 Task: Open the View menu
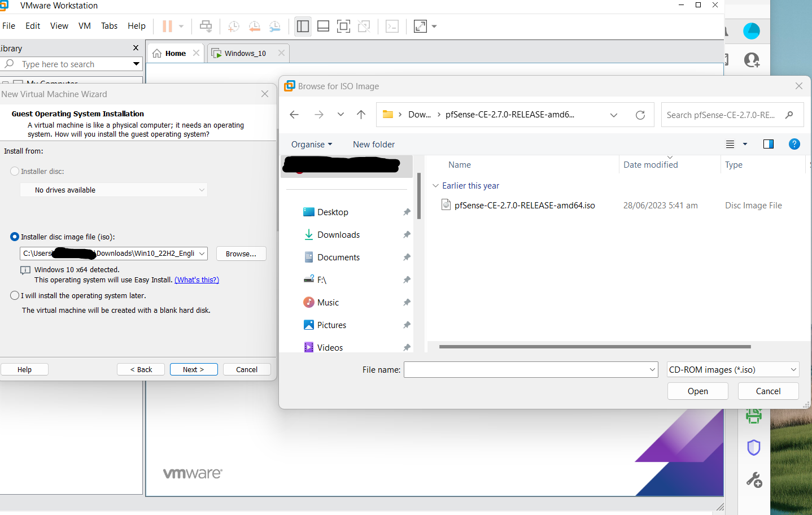pyautogui.click(x=59, y=26)
